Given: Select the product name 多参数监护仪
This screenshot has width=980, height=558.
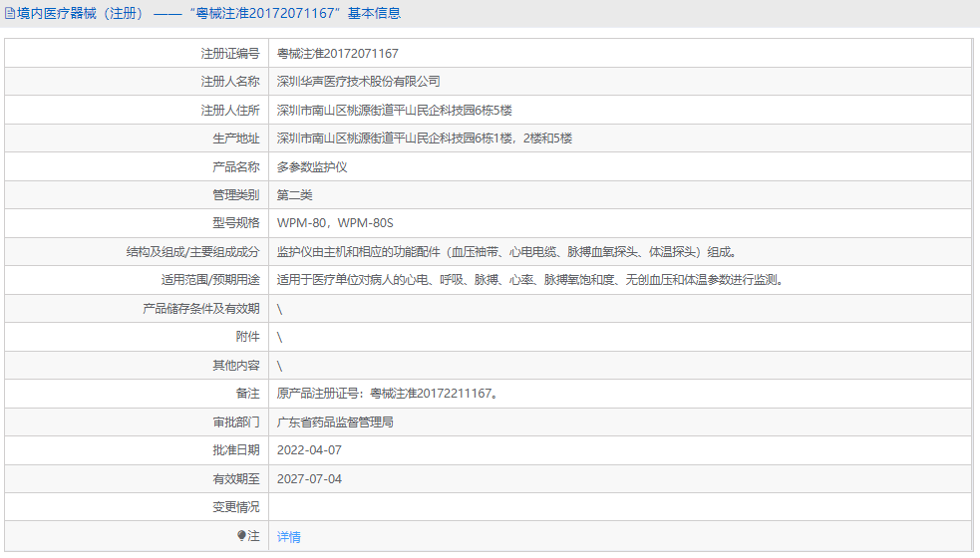Looking at the screenshot, I should (312, 166).
